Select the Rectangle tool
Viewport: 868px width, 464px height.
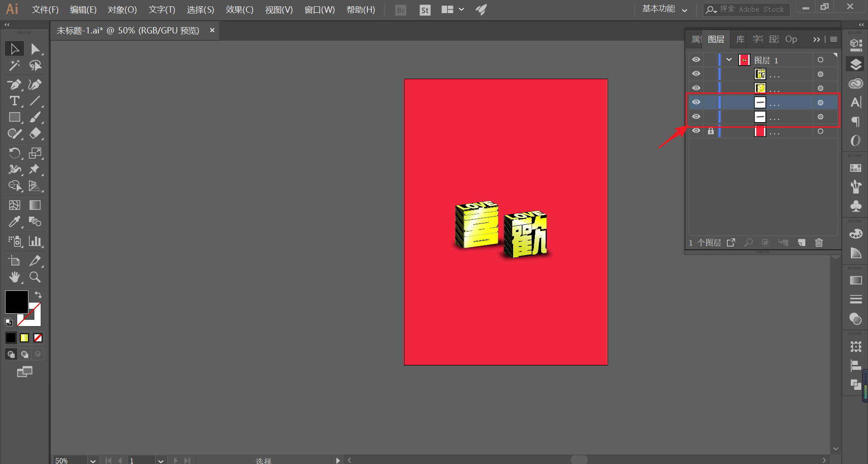pos(14,118)
